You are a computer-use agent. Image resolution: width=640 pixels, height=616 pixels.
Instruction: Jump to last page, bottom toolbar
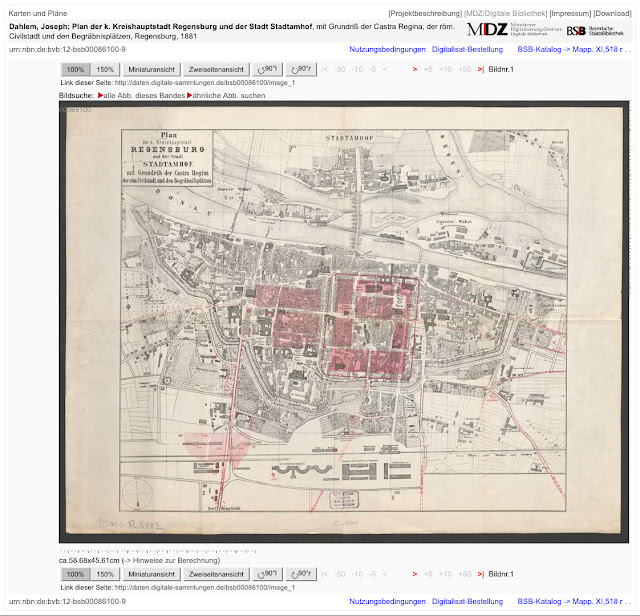480,574
